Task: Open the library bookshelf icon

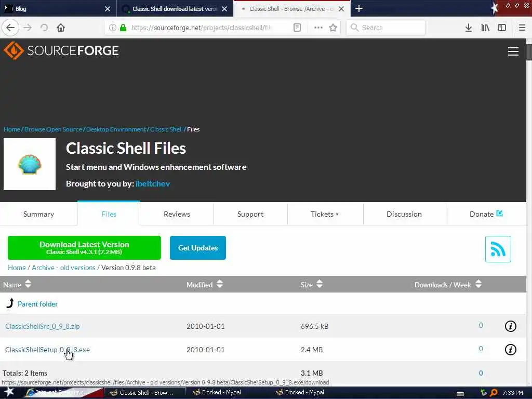Action: pyautogui.click(x=485, y=28)
